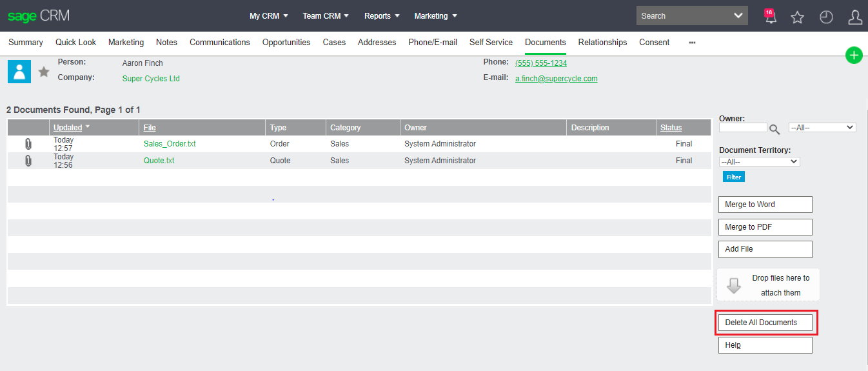This screenshot has height=371, width=868.
Task: Open recent items clock icon
Action: (x=826, y=17)
